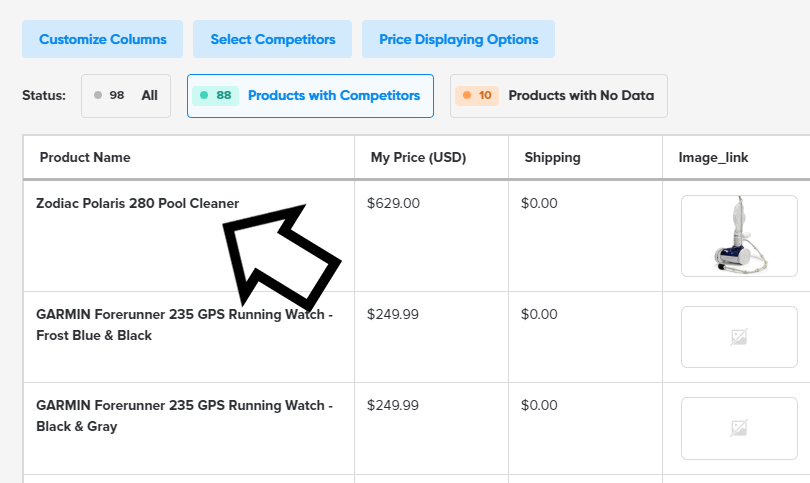
Task: Sort by Product Name column header
Action: [85, 158]
